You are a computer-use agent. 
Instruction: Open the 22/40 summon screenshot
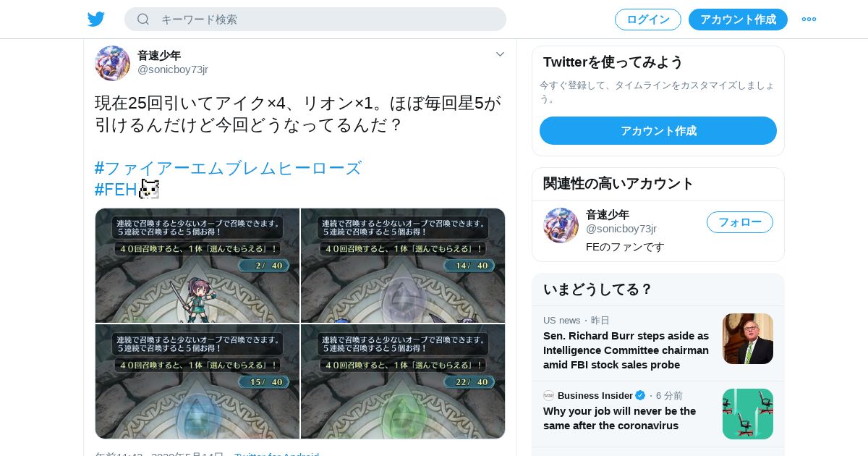tap(403, 381)
